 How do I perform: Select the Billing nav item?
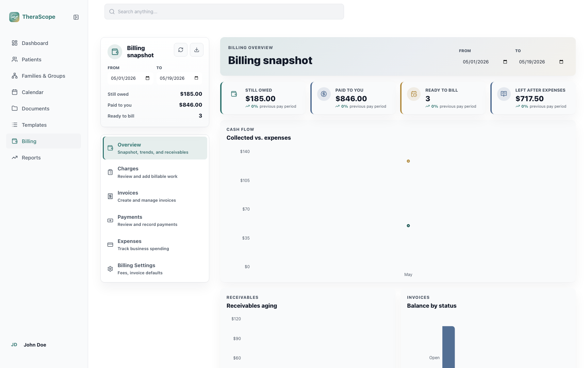click(44, 141)
